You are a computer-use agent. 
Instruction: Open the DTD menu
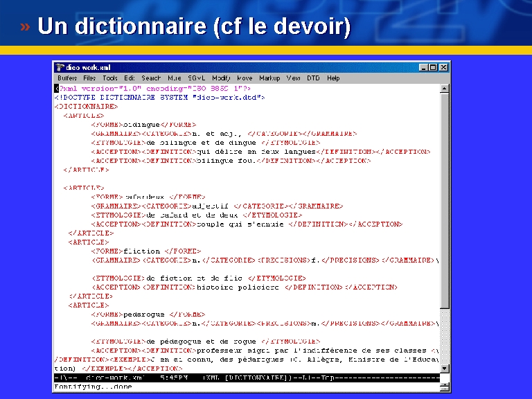[x=313, y=78]
